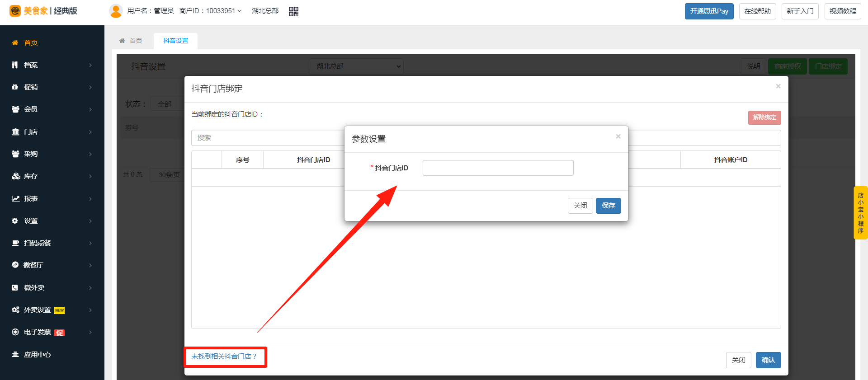Expand the 报表 sidebar menu chevron
The image size is (868, 380).
tap(90, 199)
